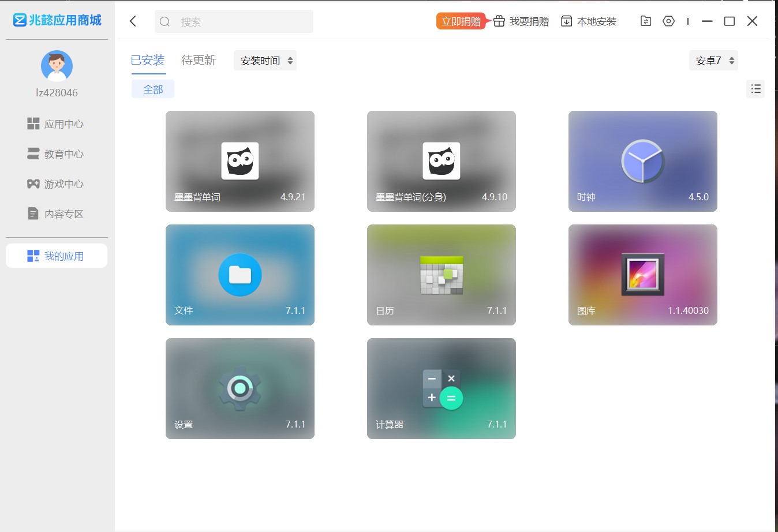Open the 安装时间 sort dropdown
778x532 pixels.
[x=265, y=61]
